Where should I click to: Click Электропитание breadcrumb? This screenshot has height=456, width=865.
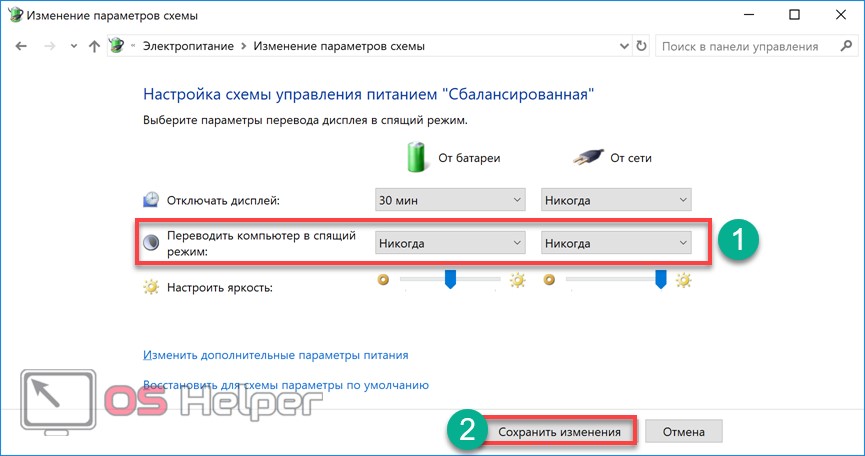[x=189, y=46]
